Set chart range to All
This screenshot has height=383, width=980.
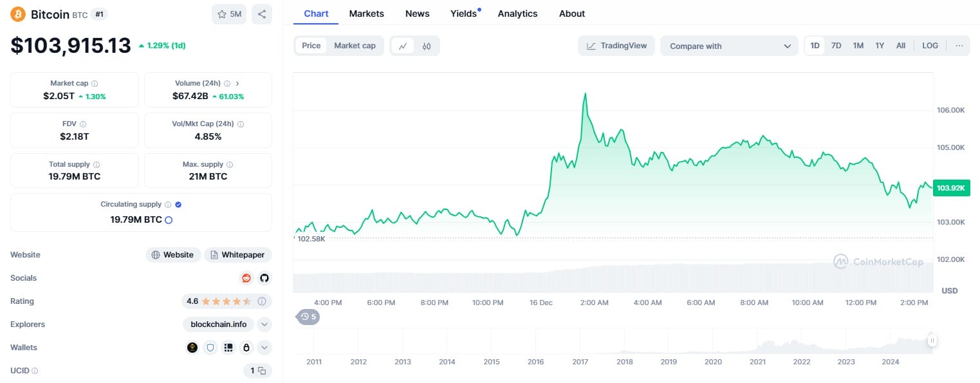(x=901, y=46)
